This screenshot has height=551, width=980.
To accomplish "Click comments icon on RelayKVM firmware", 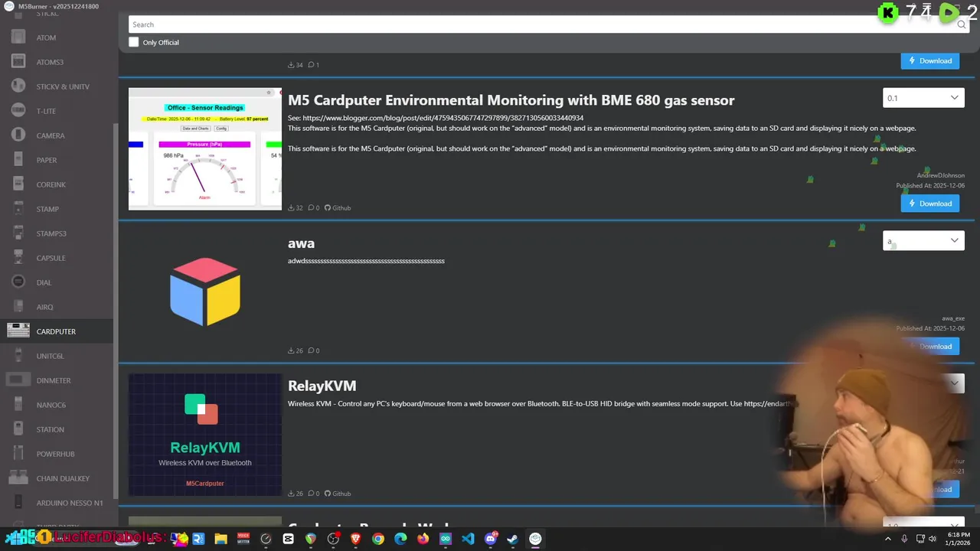I will (311, 494).
